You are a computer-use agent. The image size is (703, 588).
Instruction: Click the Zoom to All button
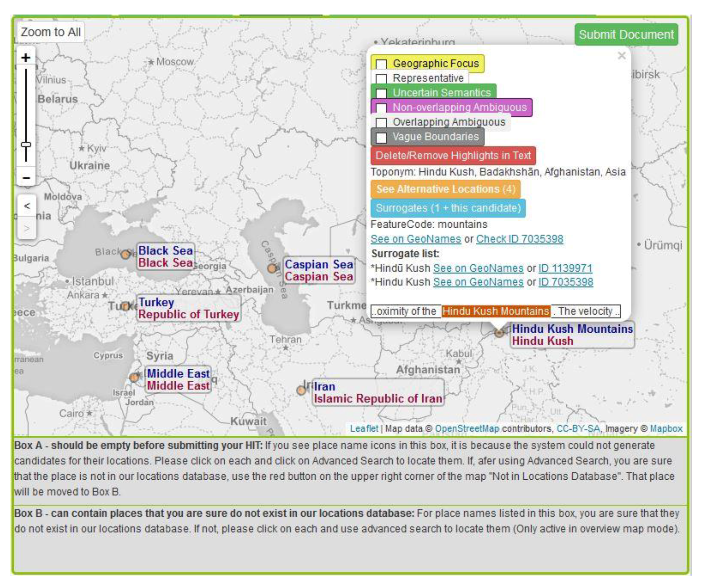50,32
